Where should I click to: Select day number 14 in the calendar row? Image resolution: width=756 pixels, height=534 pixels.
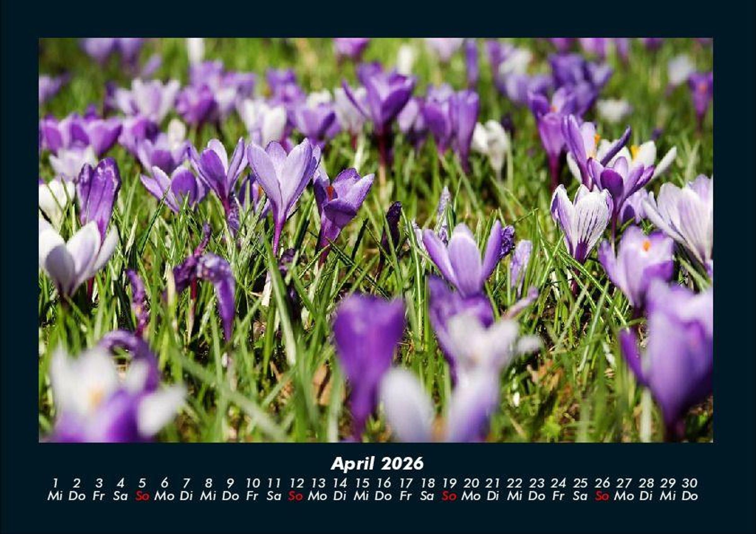click(x=340, y=483)
